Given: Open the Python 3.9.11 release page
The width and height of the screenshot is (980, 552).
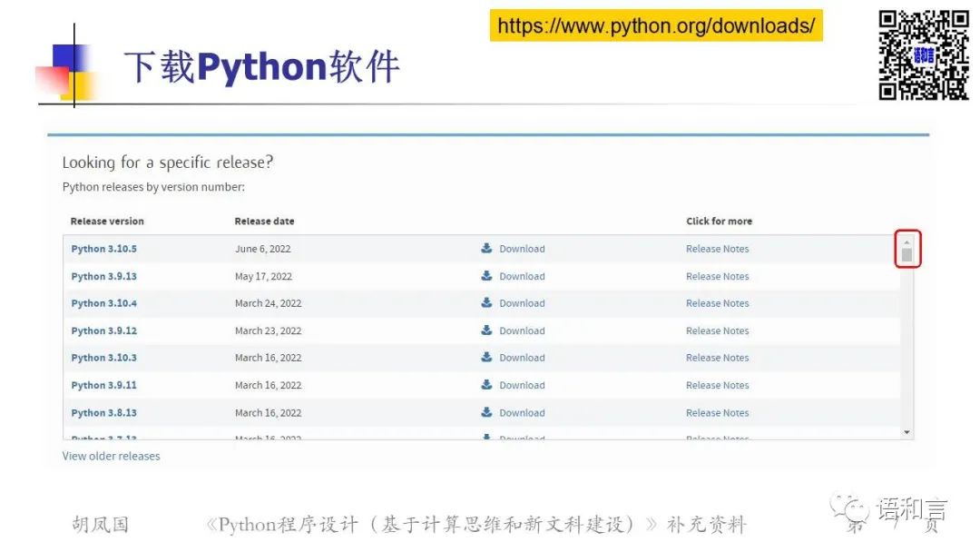Looking at the screenshot, I should (x=103, y=385).
